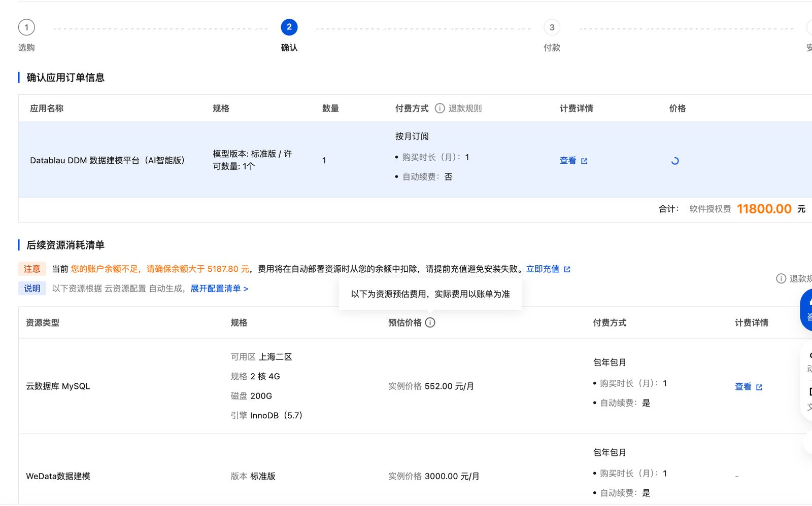Click 云数据库 MySQL resource type cell
The image size is (812, 506).
(x=58, y=386)
